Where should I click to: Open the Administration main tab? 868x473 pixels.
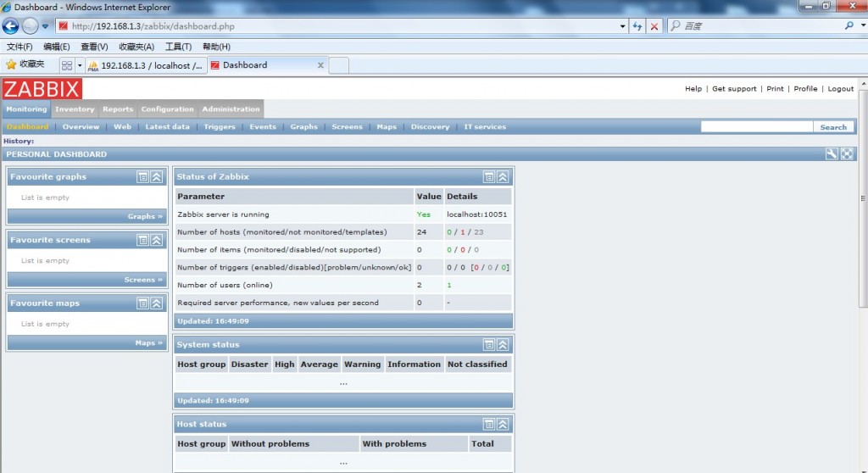[x=231, y=109]
